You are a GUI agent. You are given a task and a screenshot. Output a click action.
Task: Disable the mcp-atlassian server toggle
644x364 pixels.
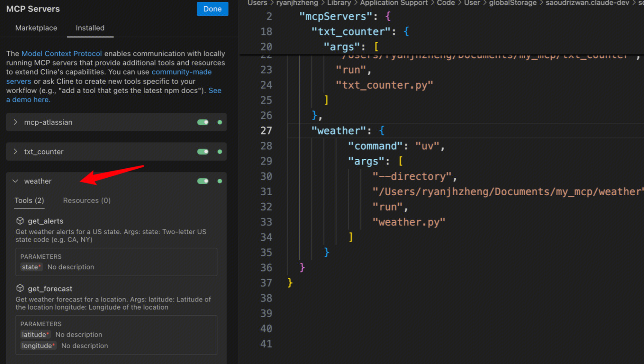203,122
